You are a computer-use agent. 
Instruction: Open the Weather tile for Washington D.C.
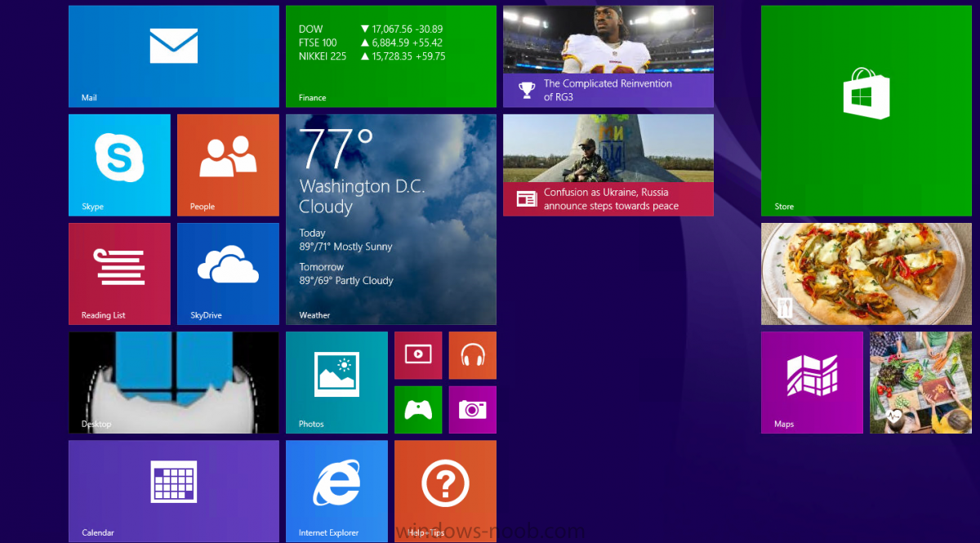pos(391,220)
